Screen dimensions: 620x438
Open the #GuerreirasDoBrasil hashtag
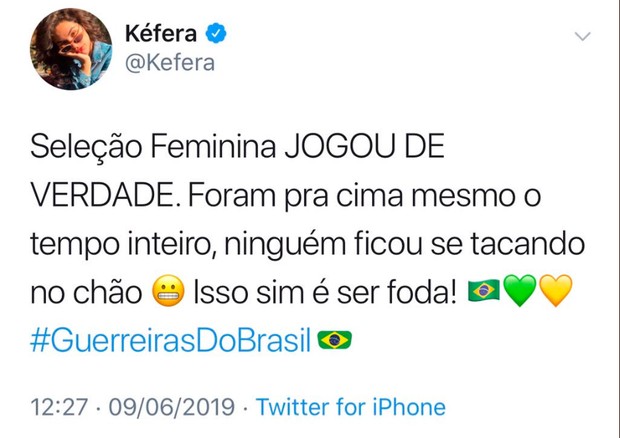[170, 340]
